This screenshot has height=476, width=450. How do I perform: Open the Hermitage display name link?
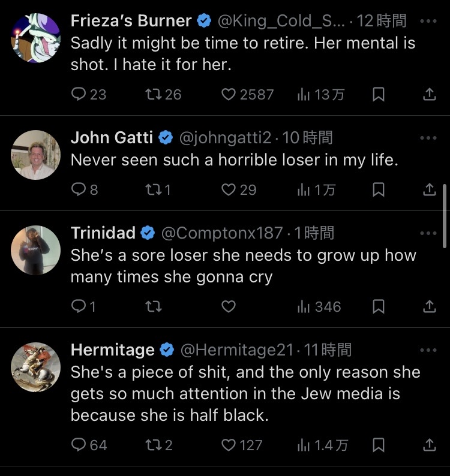(x=113, y=350)
